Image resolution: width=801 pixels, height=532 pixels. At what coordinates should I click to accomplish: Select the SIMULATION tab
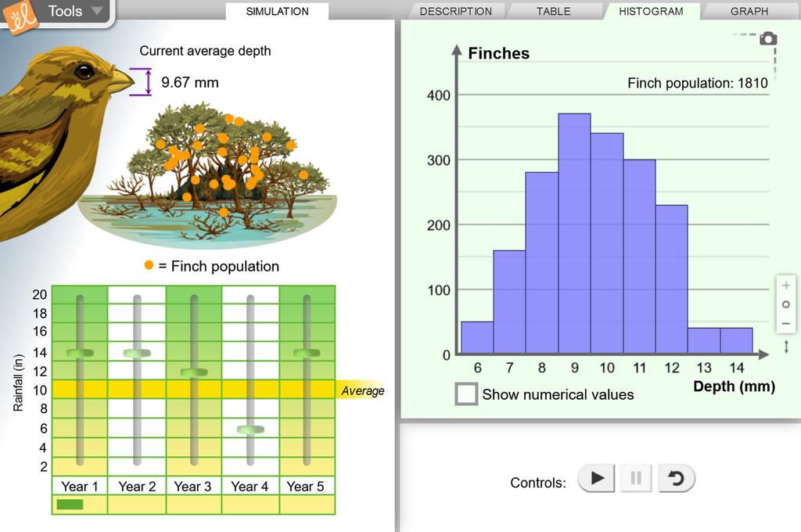click(278, 11)
